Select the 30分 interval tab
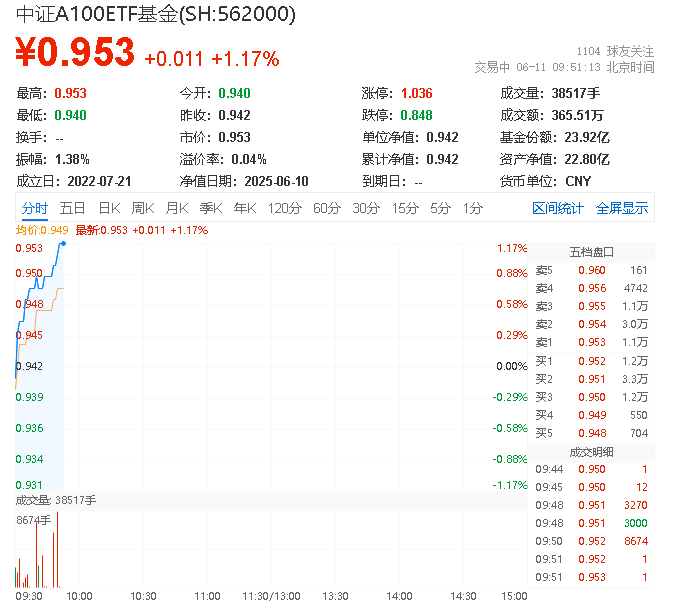The height and width of the screenshot is (615, 682). [366, 208]
